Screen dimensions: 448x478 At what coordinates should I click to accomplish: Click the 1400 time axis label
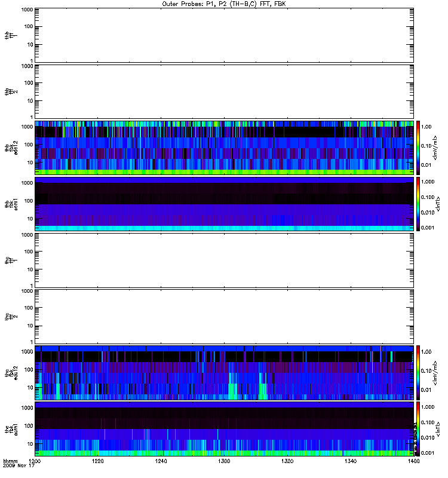(x=413, y=461)
